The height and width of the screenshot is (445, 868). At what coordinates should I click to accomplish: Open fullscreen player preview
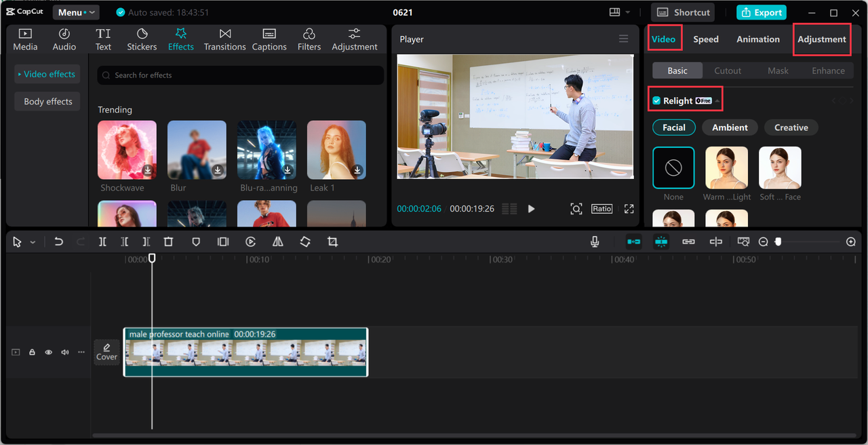(629, 209)
